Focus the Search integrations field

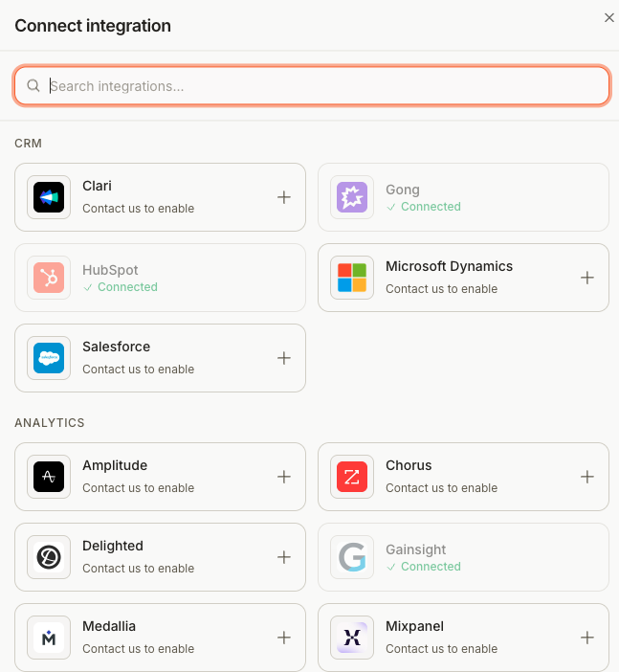312,86
